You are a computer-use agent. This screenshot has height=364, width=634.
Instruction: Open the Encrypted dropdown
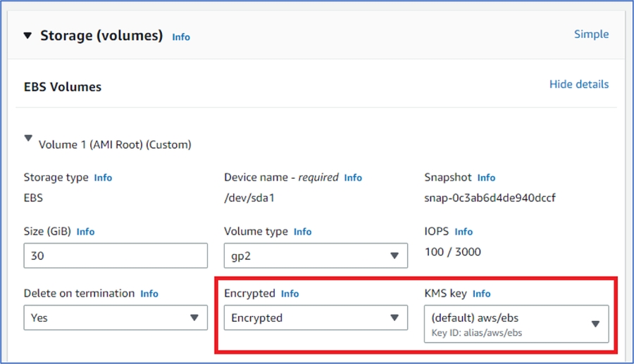(x=316, y=318)
